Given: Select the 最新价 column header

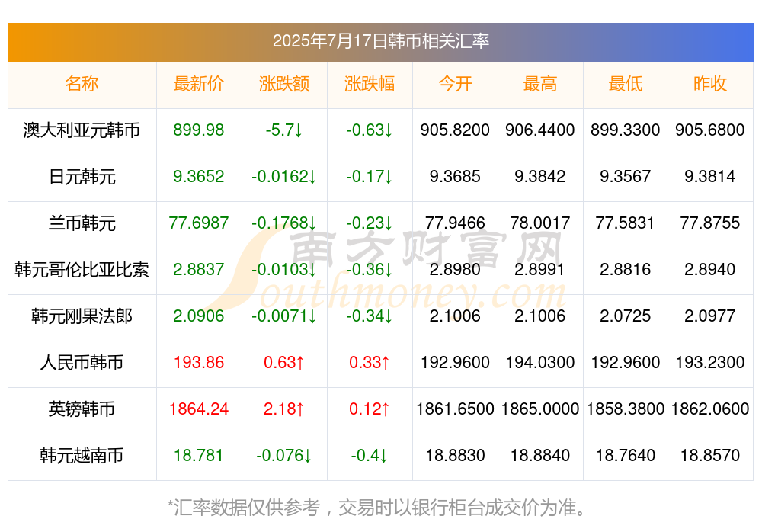Looking at the screenshot, I should 199,84.
